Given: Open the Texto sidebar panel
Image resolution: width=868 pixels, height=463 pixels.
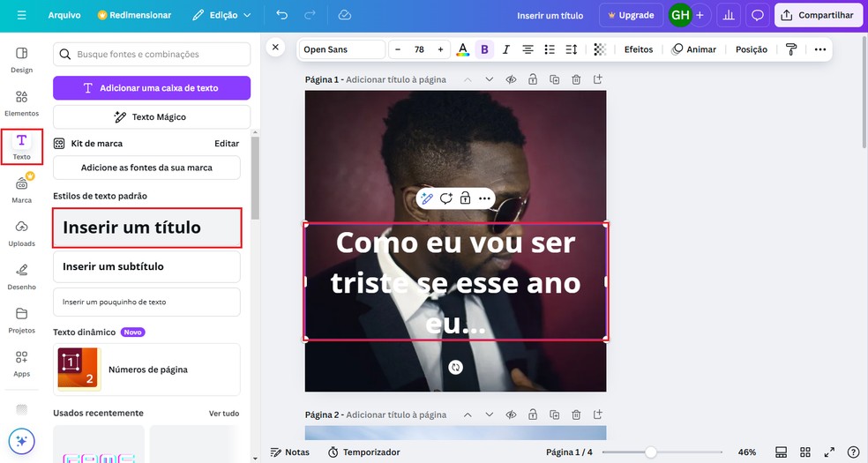Looking at the screenshot, I should (21, 146).
